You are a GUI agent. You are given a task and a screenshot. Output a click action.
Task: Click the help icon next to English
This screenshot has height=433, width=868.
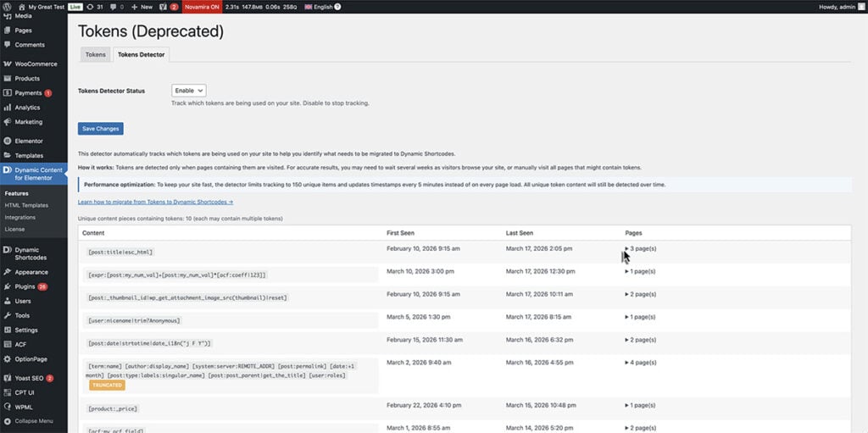click(337, 6)
